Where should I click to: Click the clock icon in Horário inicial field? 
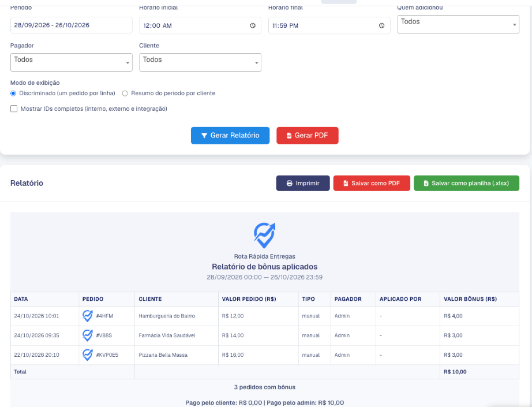[x=253, y=25]
